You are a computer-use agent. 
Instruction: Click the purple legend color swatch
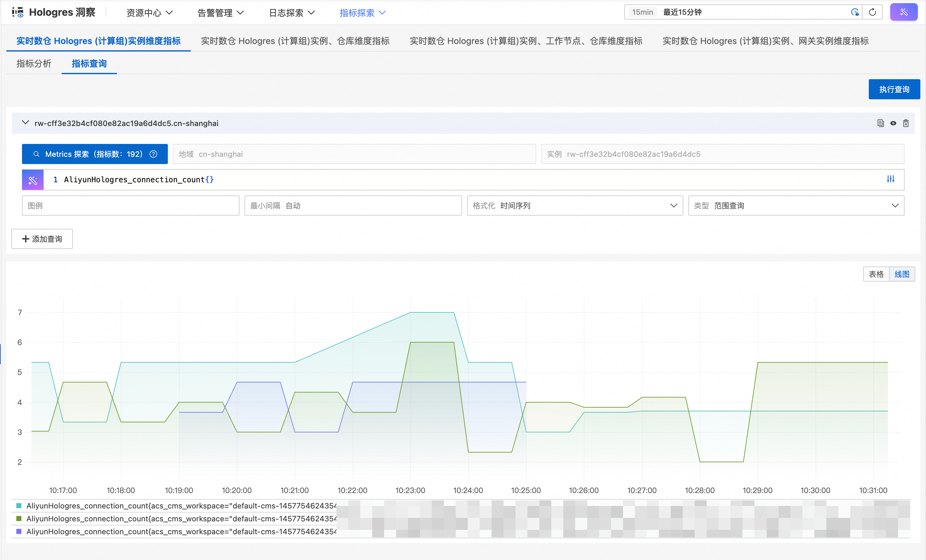point(19,531)
